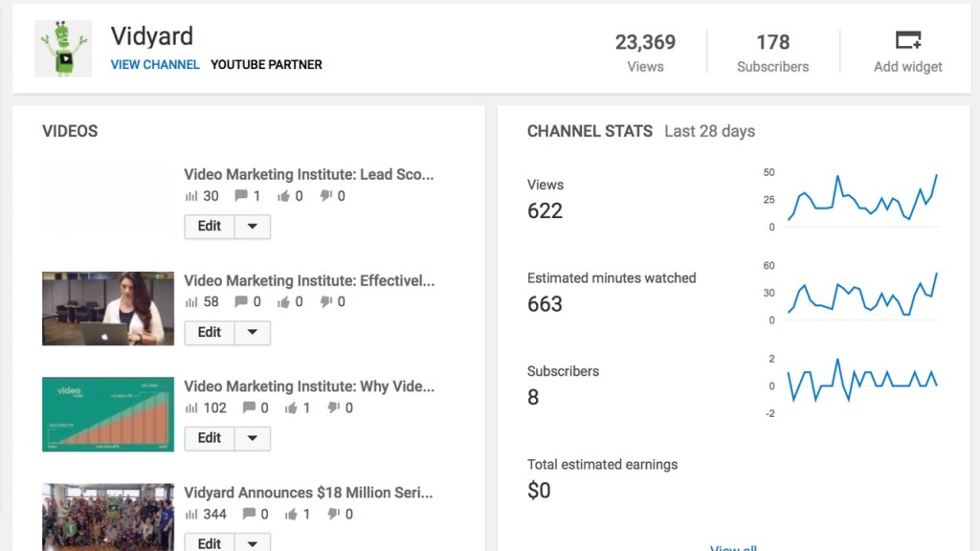Click the Total estimated earnings label

tap(603, 464)
